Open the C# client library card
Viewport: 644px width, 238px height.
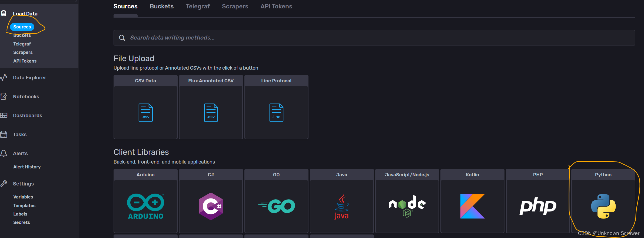point(211,201)
